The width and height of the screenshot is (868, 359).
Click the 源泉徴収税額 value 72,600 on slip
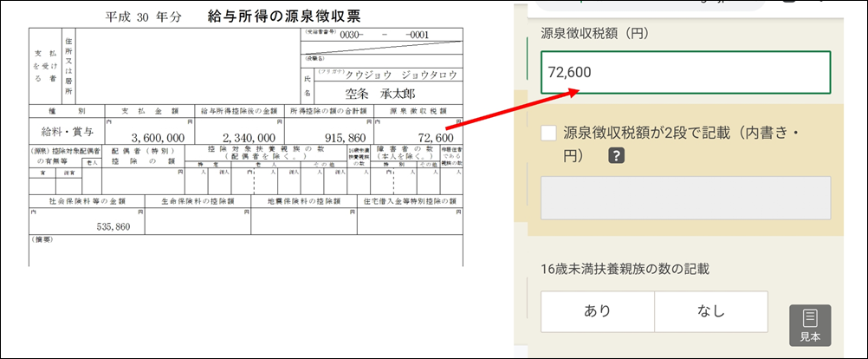[435, 137]
